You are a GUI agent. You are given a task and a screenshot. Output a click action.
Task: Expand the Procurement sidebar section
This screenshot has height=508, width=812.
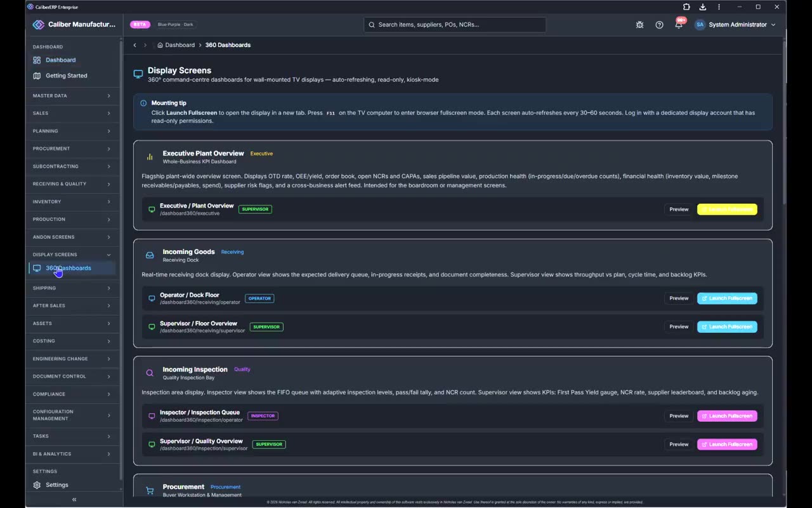72,149
